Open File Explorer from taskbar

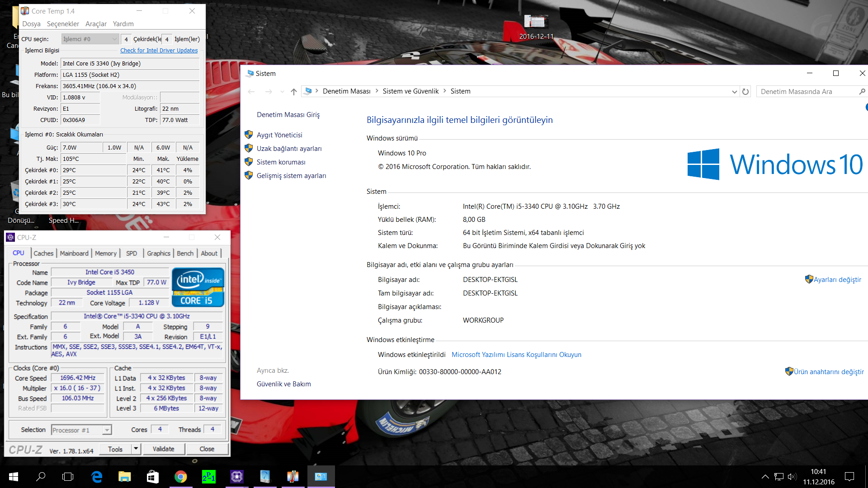pyautogui.click(x=124, y=477)
